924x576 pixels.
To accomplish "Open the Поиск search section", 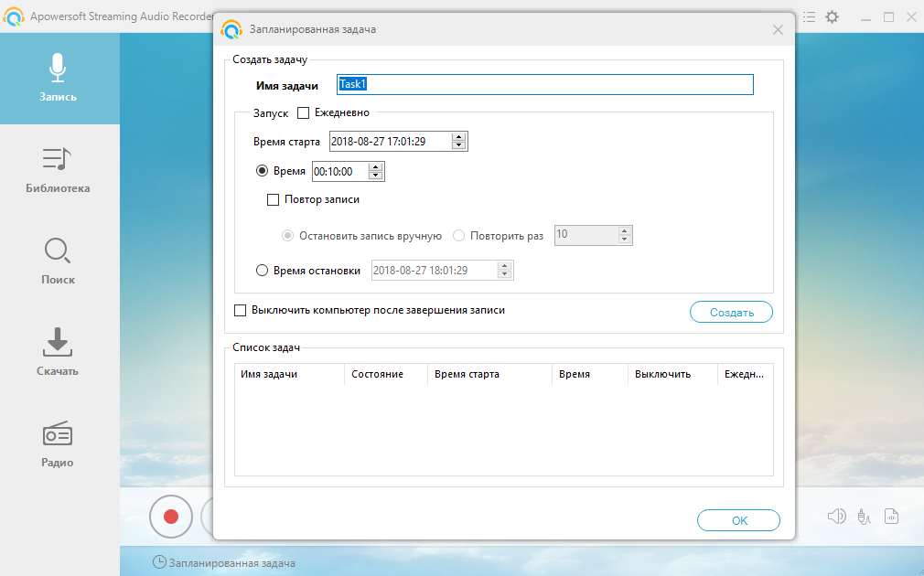I will 58,261.
